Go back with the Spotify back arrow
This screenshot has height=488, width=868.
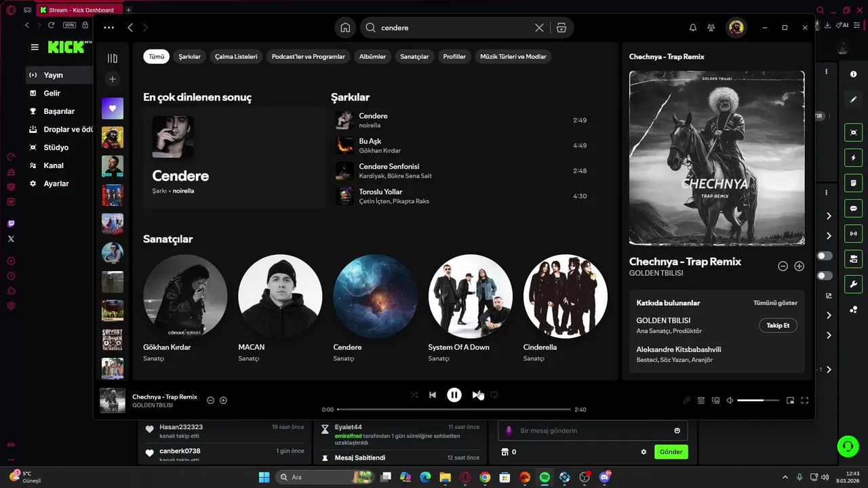coord(130,28)
